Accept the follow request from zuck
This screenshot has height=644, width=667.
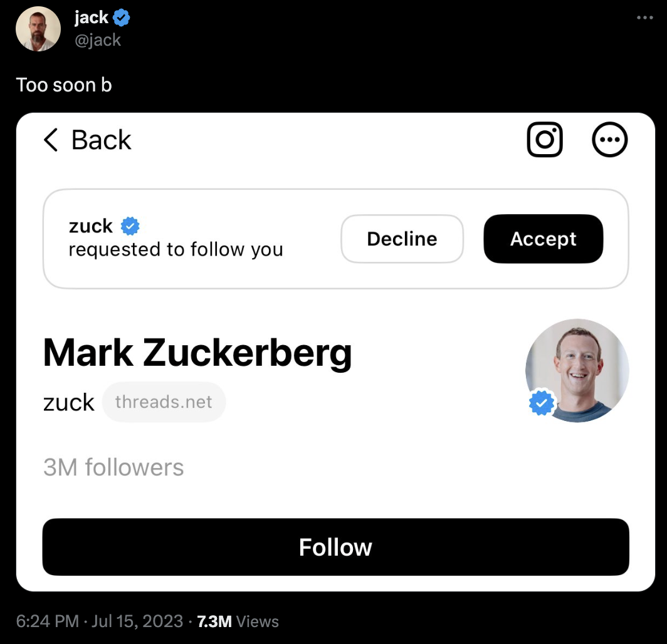[543, 239]
